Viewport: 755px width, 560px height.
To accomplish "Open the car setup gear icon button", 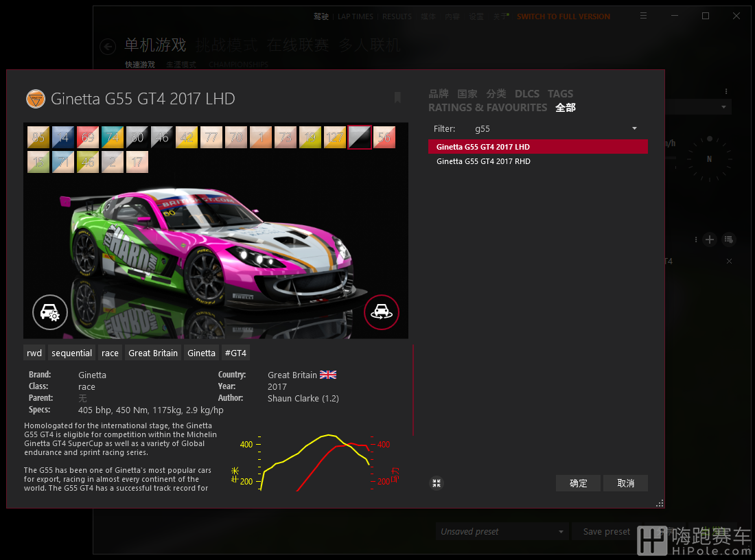I will tap(50, 312).
